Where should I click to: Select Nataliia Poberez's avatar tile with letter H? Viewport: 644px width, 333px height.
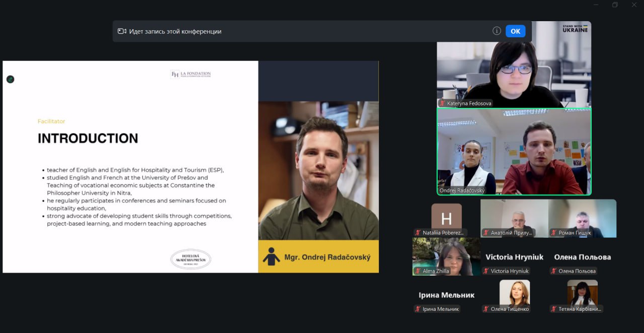(x=446, y=217)
